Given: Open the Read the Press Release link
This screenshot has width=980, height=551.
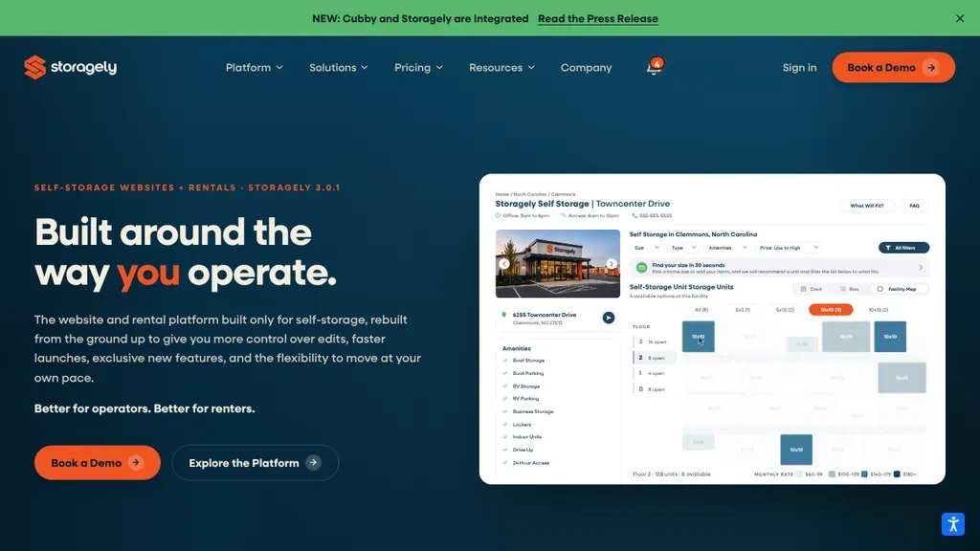Looking at the screenshot, I should (597, 18).
